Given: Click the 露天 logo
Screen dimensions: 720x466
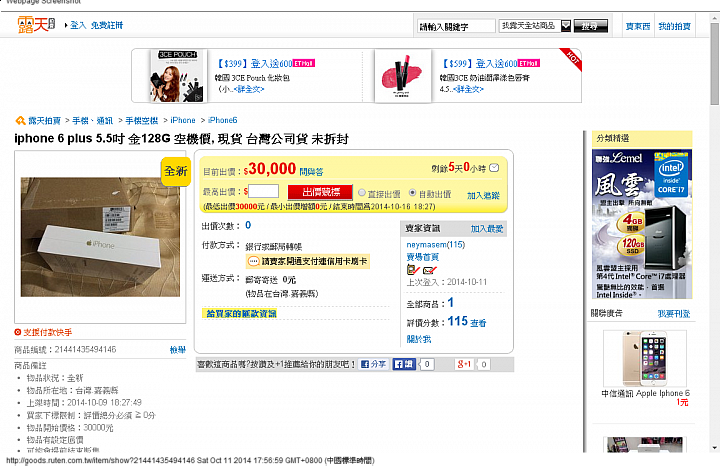Looking at the screenshot, I should point(36,24).
